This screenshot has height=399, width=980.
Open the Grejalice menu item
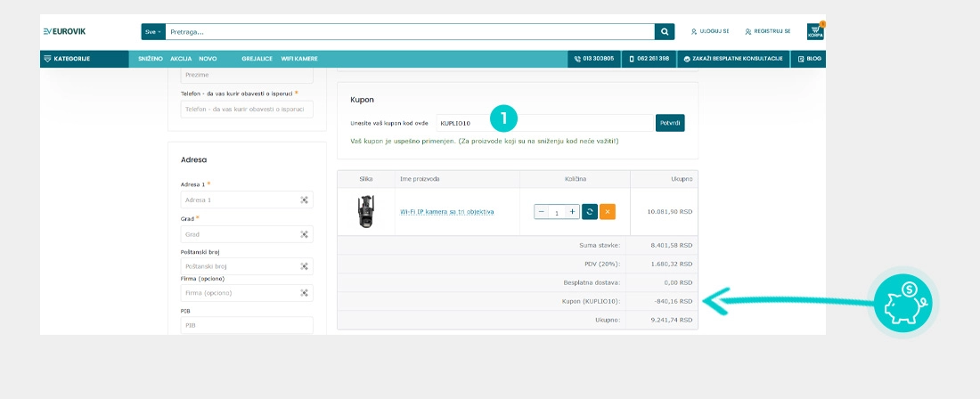pos(257,59)
